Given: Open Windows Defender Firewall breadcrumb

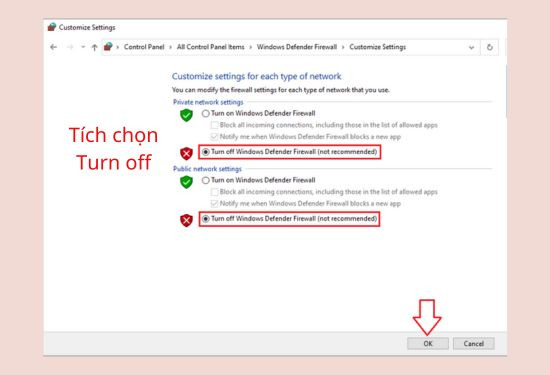Looking at the screenshot, I should point(297,47).
